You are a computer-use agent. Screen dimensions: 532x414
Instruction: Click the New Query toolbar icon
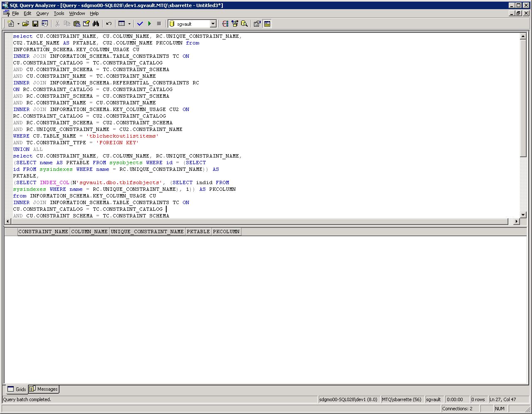tap(11, 24)
